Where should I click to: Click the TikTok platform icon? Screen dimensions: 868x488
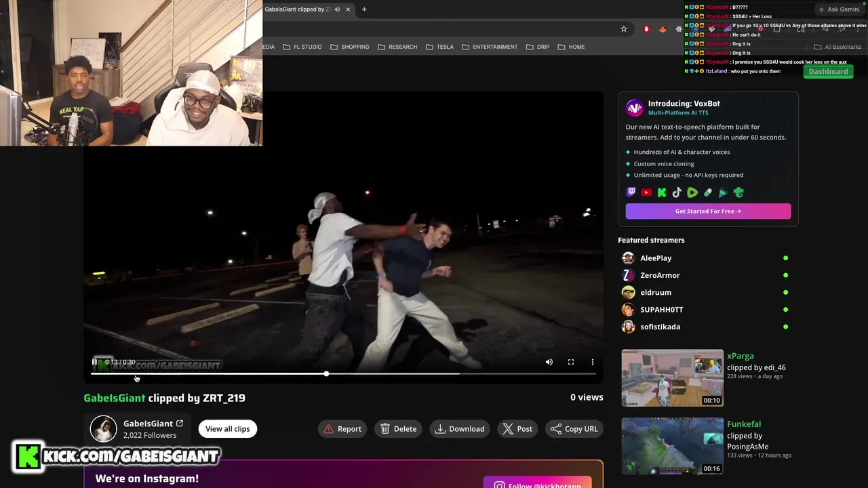click(x=677, y=192)
